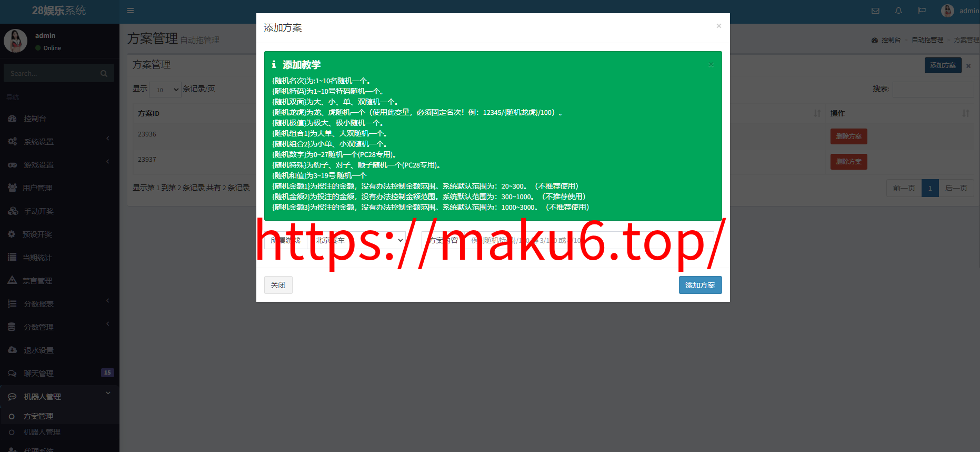
Task: Click the info icon beside 添加教学
Action: 274,64
